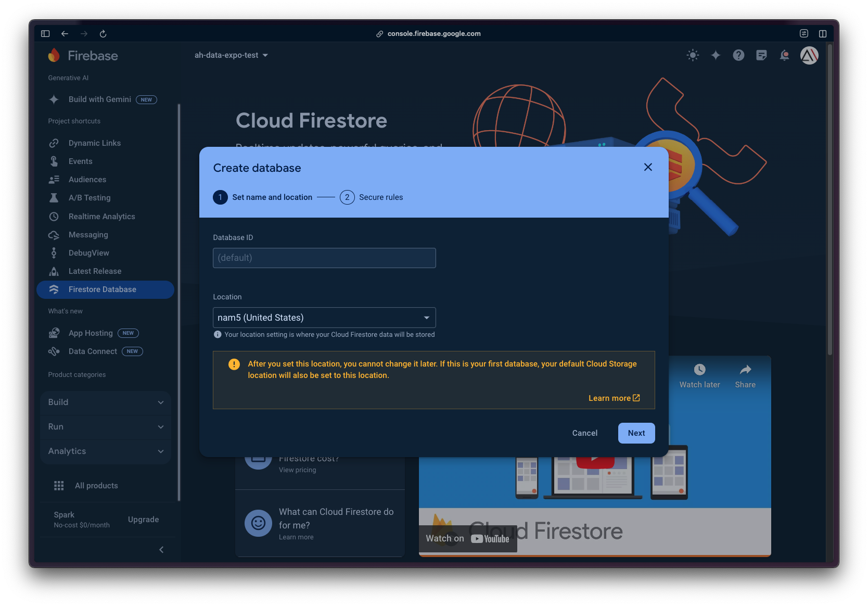The width and height of the screenshot is (868, 606).
Task: Close the Create database dialog
Action: [648, 167]
